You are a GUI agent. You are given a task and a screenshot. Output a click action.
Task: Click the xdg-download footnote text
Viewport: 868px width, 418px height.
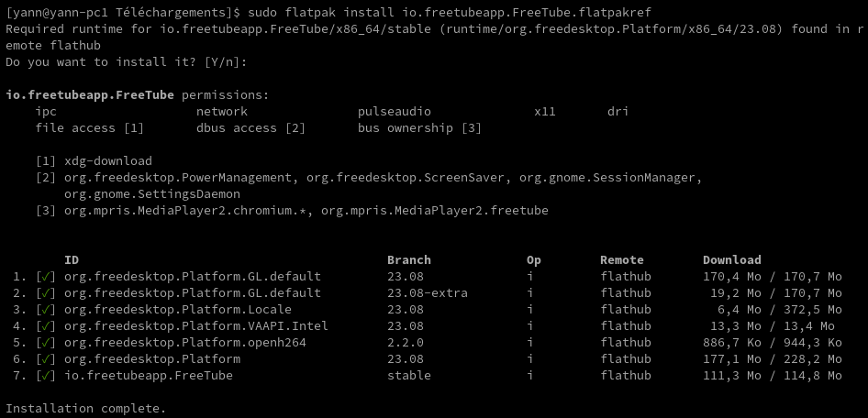click(108, 161)
